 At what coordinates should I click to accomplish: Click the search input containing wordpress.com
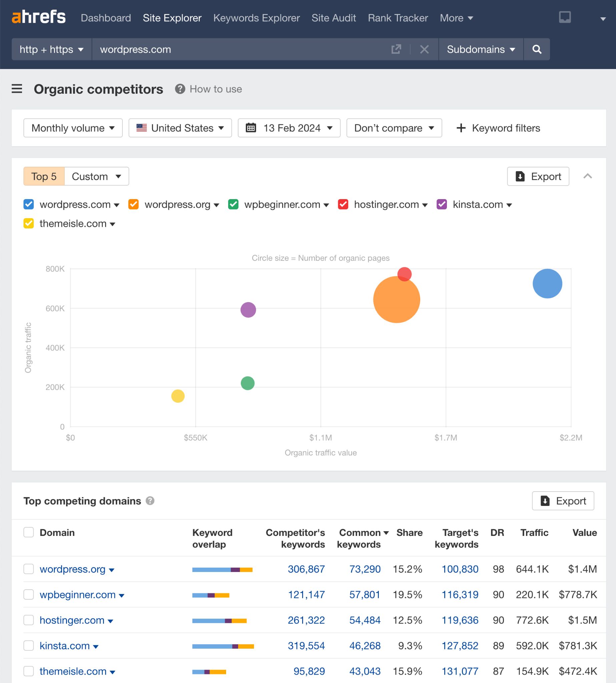pyautogui.click(x=237, y=49)
